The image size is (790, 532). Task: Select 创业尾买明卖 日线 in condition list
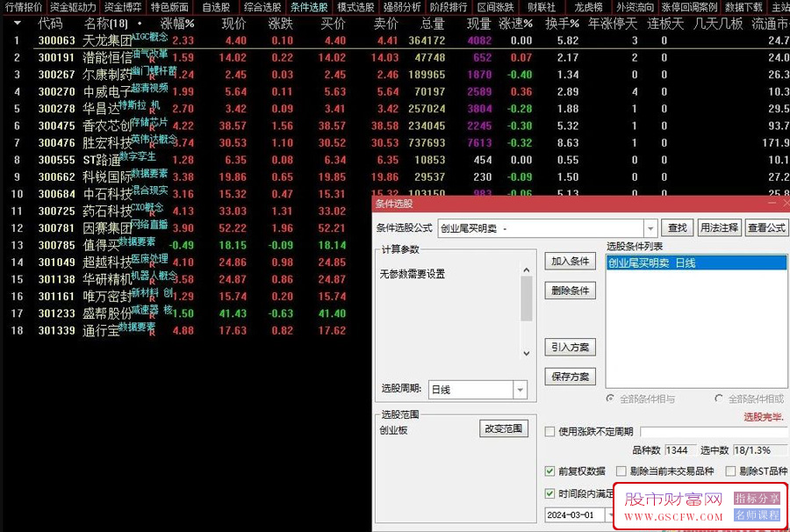696,262
